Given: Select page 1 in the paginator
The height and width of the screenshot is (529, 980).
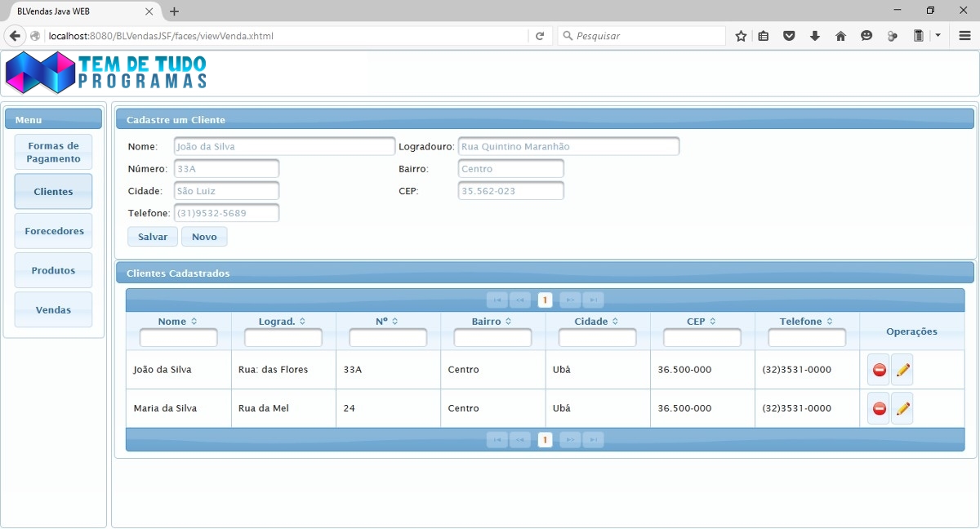Looking at the screenshot, I should click(546, 300).
